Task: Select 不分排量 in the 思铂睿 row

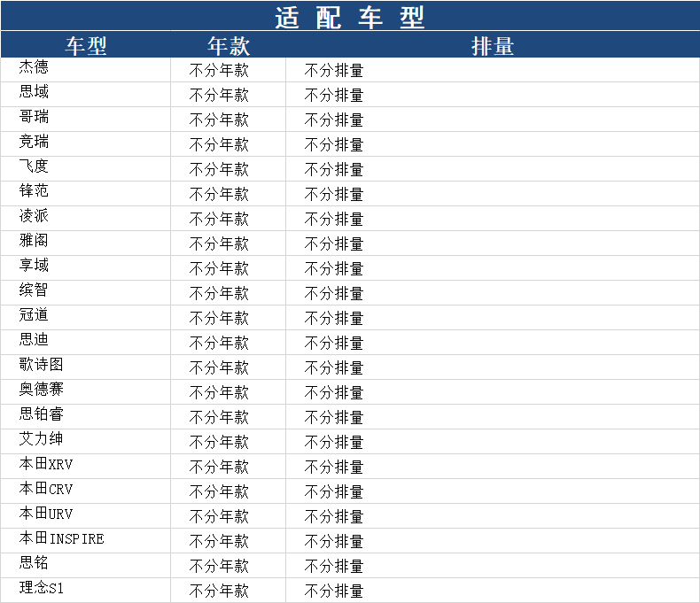Action: tap(334, 418)
